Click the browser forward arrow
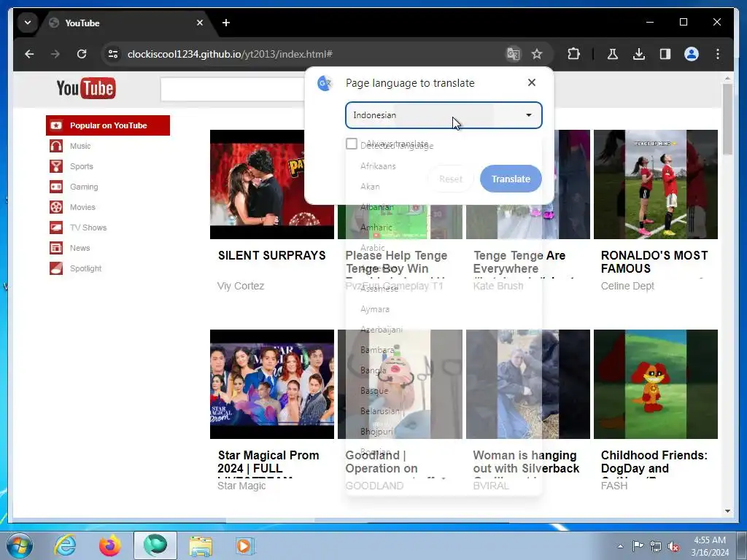The image size is (747, 560). [x=55, y=54]
